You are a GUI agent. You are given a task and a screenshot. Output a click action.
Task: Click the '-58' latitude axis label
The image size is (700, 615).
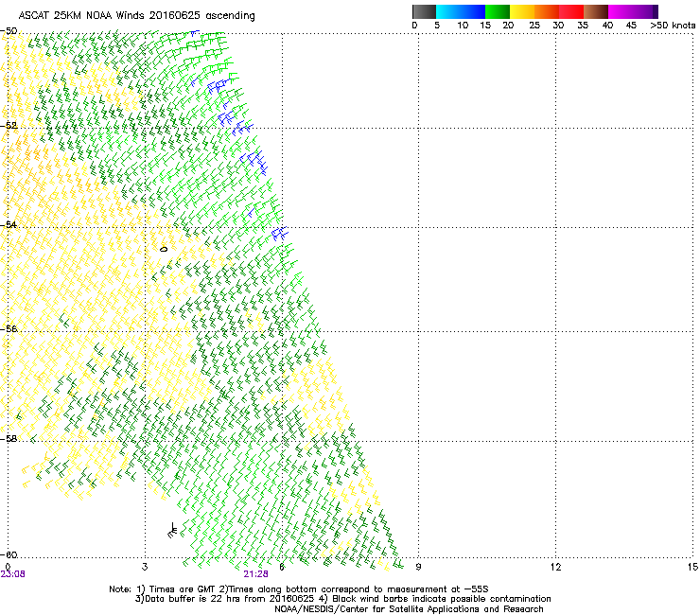tap(9, 439)
